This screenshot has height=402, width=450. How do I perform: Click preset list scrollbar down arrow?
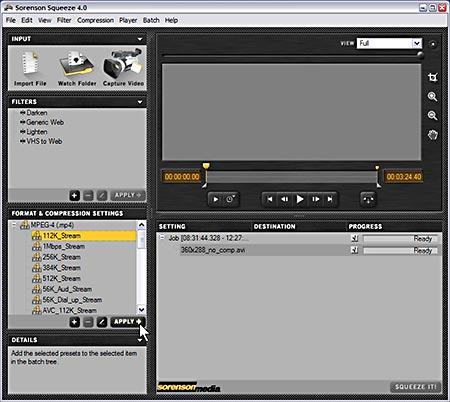pos(141,310)
